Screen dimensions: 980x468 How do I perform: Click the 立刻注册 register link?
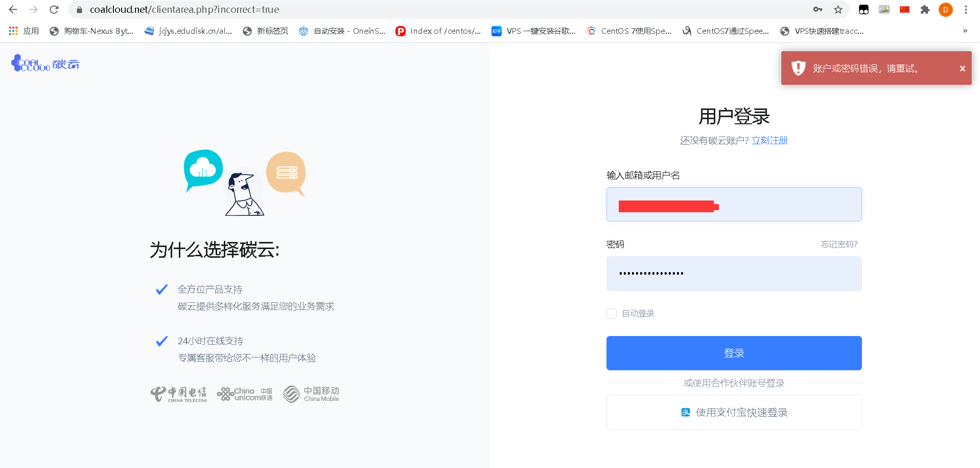tap(769, 141)
